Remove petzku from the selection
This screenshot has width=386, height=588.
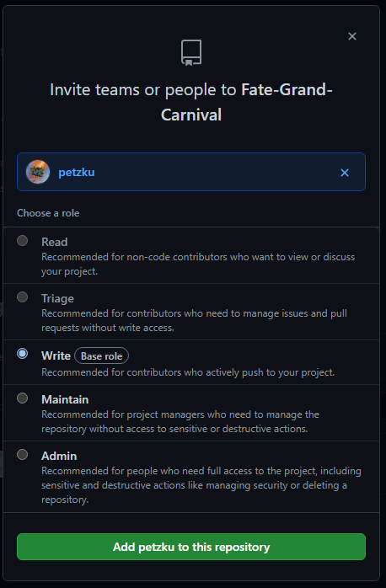345,173
